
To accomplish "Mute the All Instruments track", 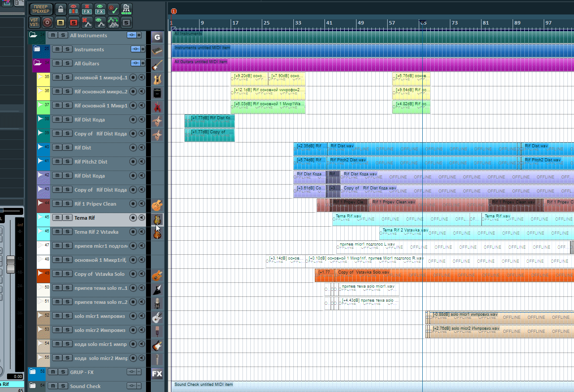I will click(53, 36).
